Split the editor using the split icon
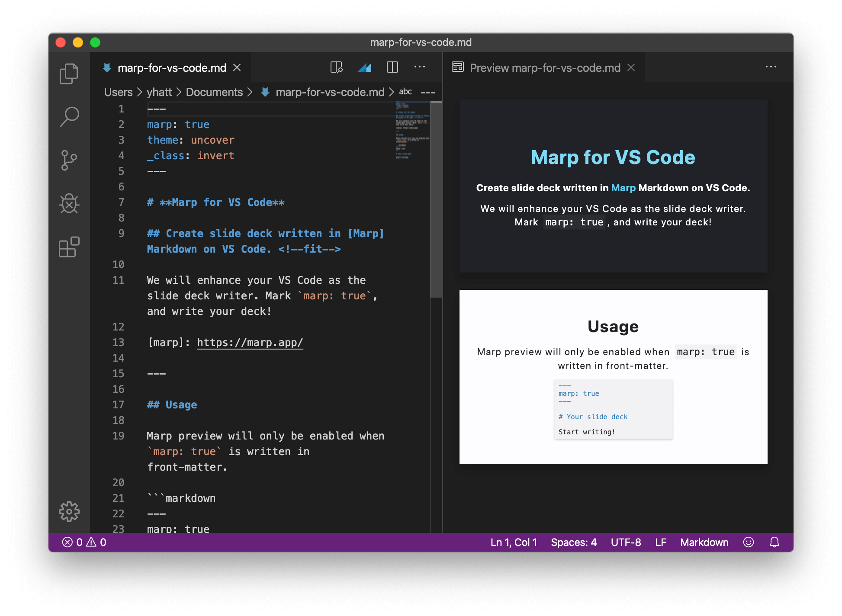 coord(392,67)
